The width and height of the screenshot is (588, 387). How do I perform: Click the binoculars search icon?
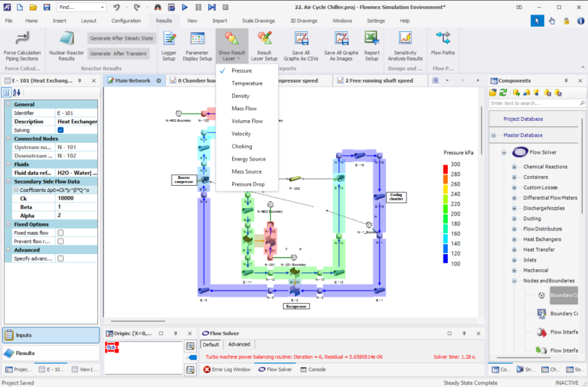(x=158, y=7)
